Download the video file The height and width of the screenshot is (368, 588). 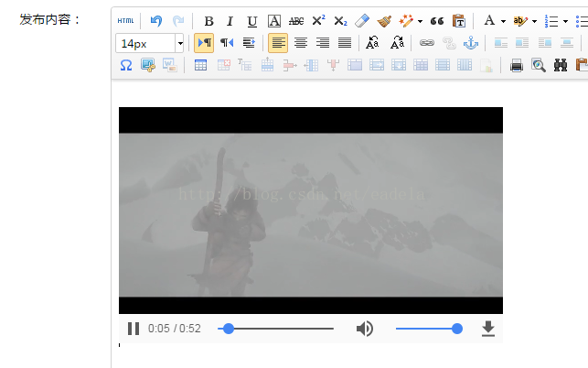coord(488,329)
